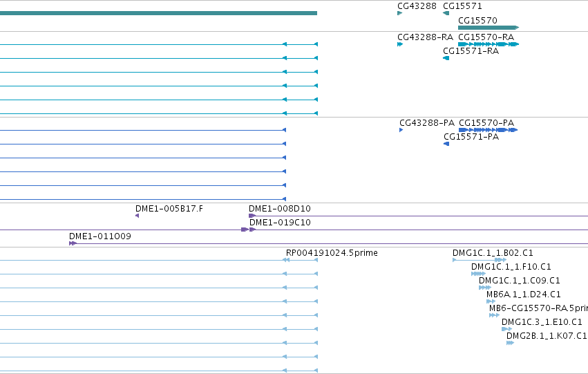
Task: Select the CG15571-RA transcript label
Action: 471,51
